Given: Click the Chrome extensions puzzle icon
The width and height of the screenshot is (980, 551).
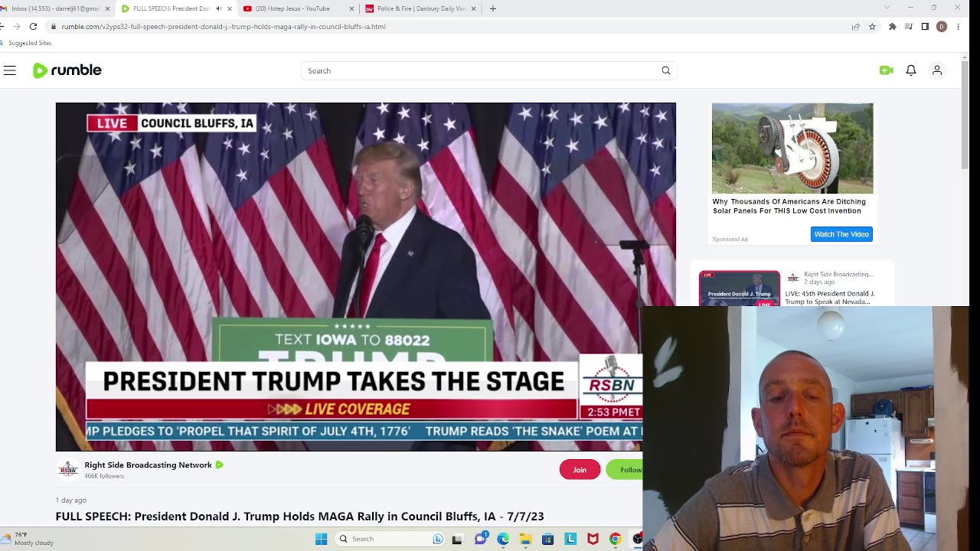Looking at the screenshot, I should coord(892,26).
